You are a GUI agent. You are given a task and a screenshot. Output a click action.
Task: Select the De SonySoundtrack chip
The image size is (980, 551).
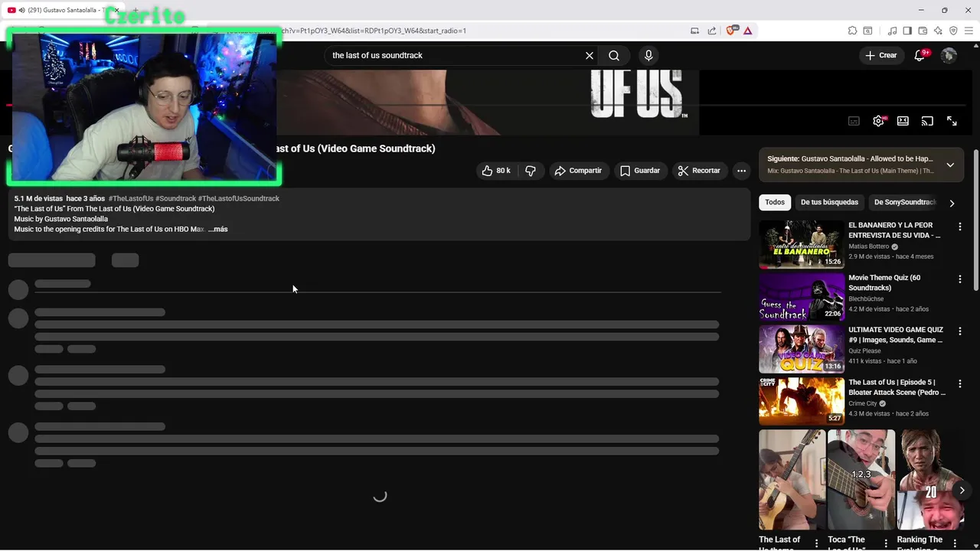tap(905, 202)
